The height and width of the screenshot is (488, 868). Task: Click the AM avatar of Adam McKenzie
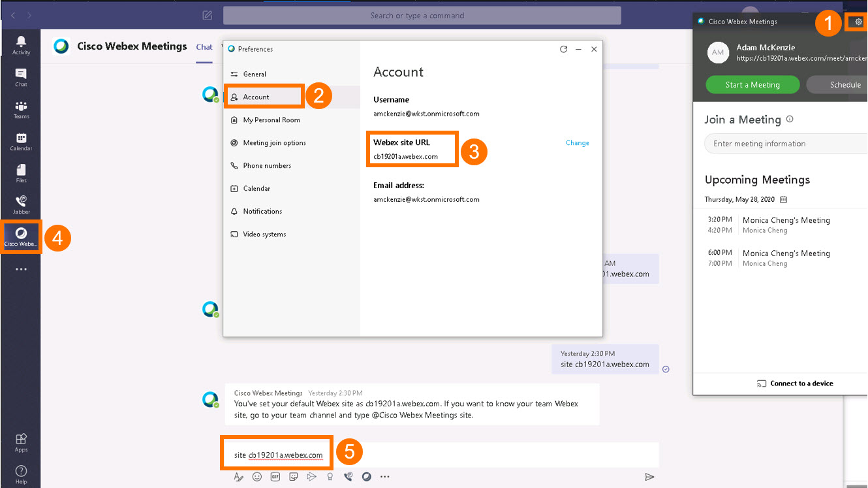[x=718, y=52]
